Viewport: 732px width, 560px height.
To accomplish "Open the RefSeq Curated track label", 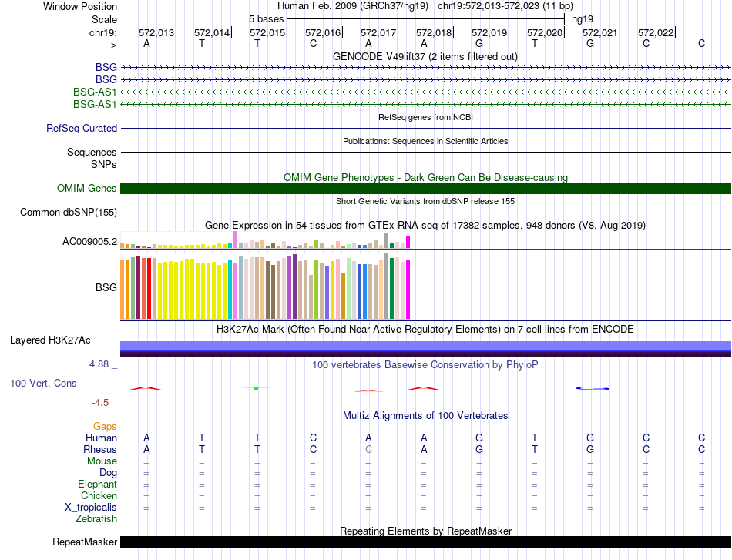I will pyautogui.click(x=81, y=128).
